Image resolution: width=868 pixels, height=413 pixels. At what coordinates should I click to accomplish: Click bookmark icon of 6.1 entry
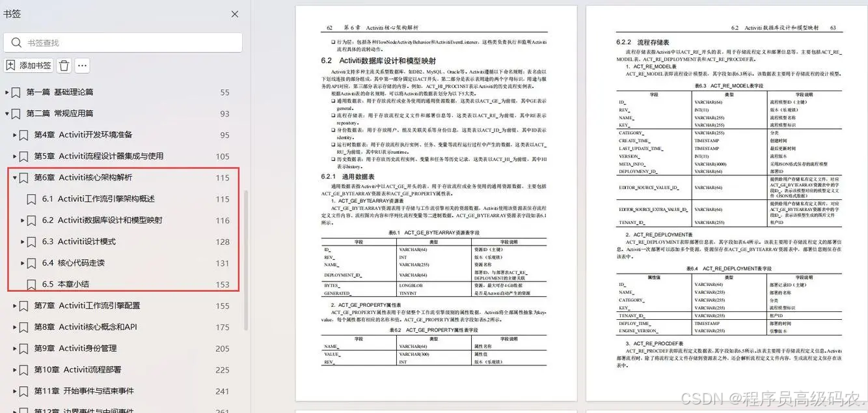tap(32, 199)
